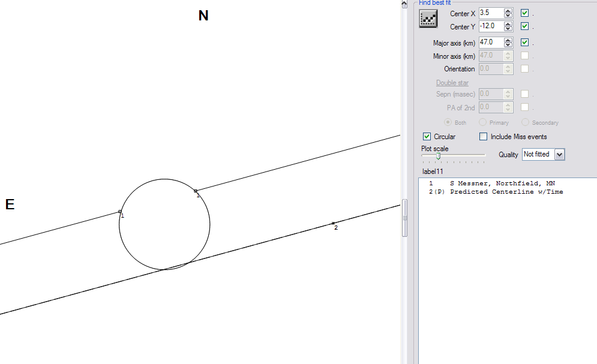Click chord 1 endpoint on circle's west side
Image resolution: width=597 pixels, height=364 pixels.
tap(196, 191)
